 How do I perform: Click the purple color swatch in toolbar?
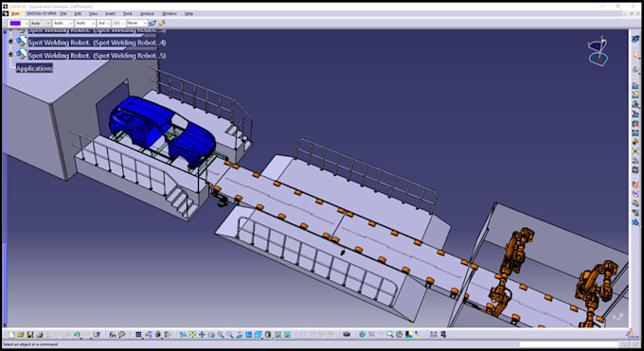click(15, 23)
